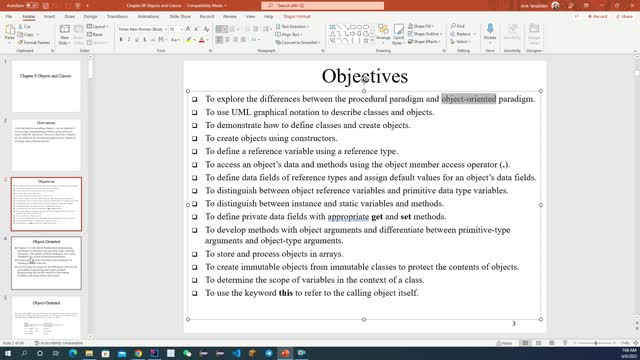
Task: Switch to the Animations tab
Action: (x=149, y=17)
